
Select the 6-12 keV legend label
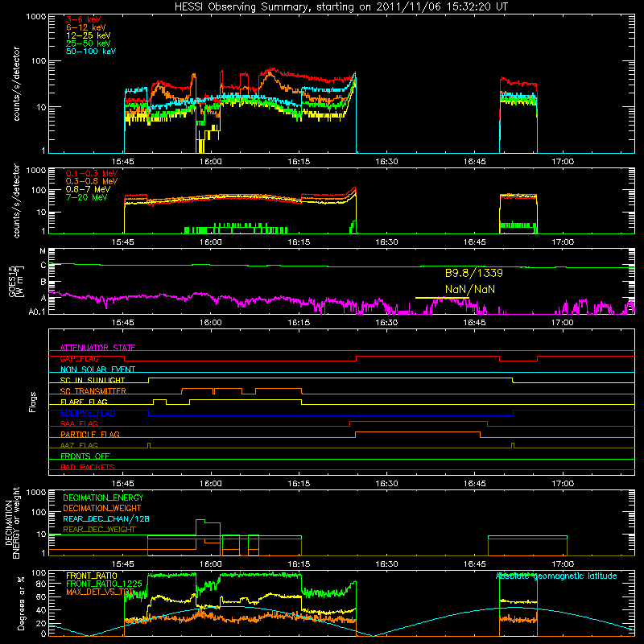point(86,27)
